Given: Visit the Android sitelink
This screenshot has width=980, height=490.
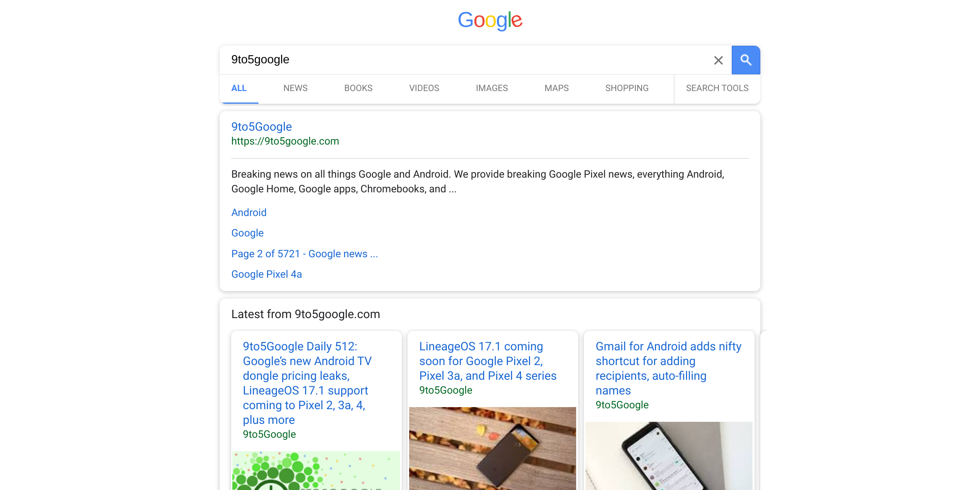Looking at the screenshot, I should tap(249, 212).
